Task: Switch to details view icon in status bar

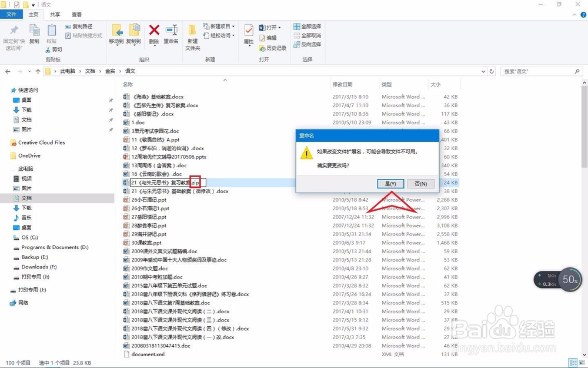Action: 573,363
